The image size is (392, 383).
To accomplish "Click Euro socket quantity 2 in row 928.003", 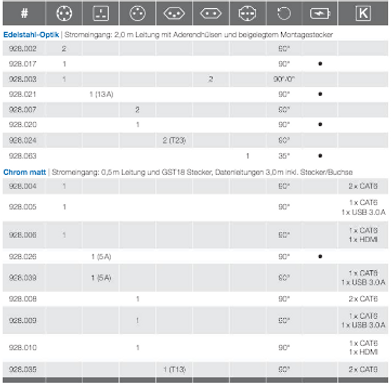I will coord(211,79).
